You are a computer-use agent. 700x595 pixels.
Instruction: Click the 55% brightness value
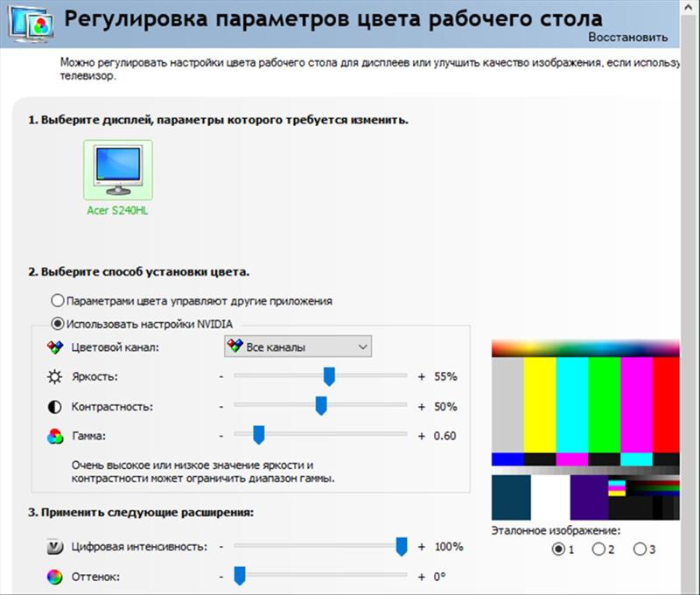445,377
